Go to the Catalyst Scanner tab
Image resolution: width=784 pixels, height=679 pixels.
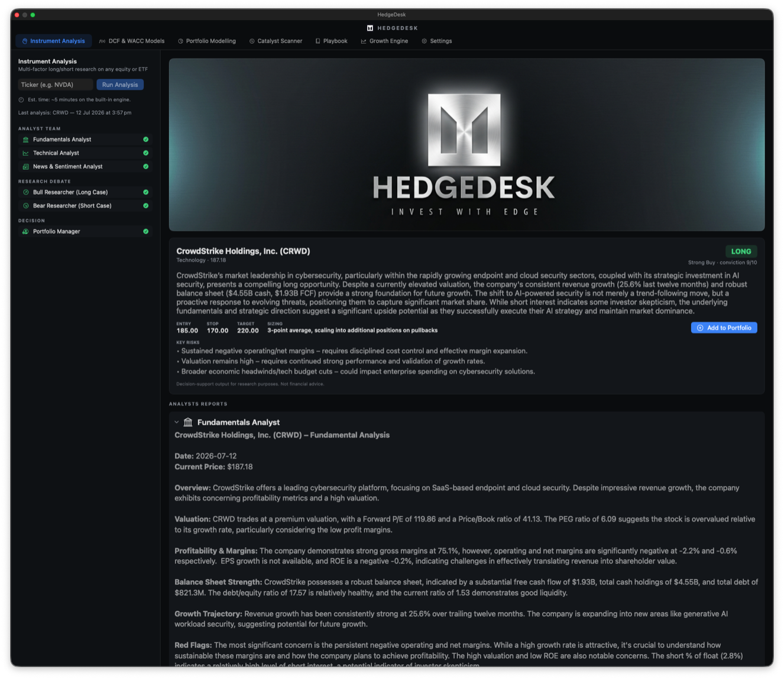pos(276,41)
